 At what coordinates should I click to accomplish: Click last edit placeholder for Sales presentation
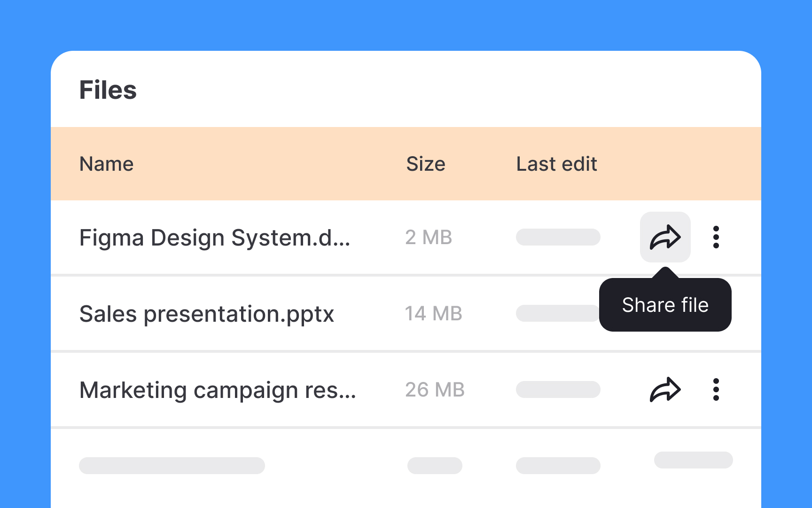pos(558,313)
